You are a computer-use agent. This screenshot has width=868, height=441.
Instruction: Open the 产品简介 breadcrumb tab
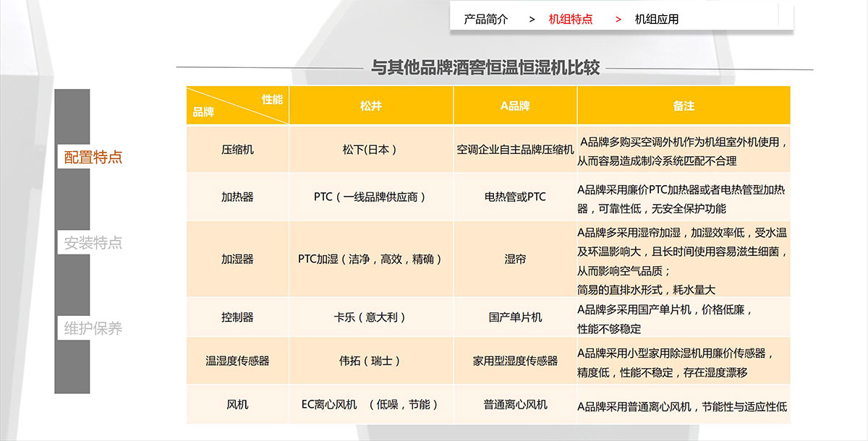coord(486,20)
